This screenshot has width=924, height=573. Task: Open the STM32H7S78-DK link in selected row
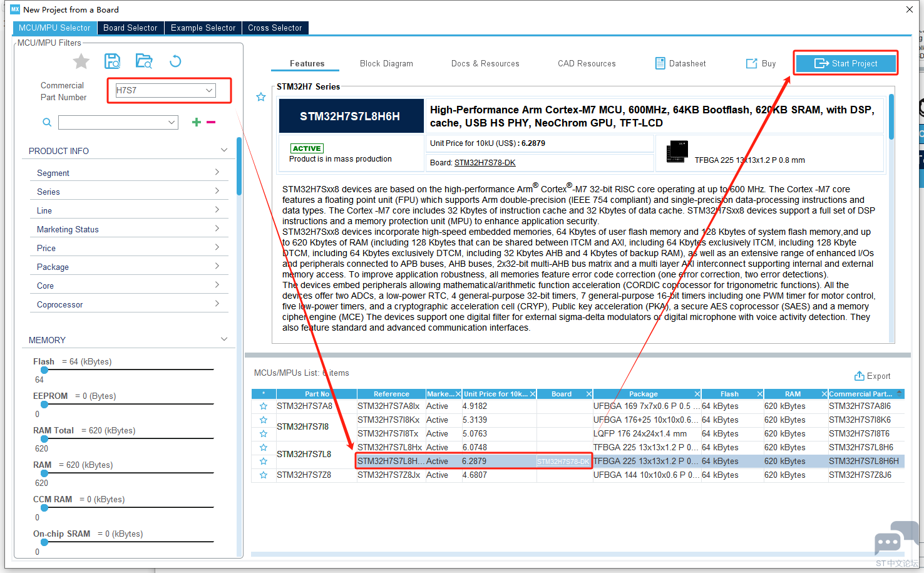[563, 462]
